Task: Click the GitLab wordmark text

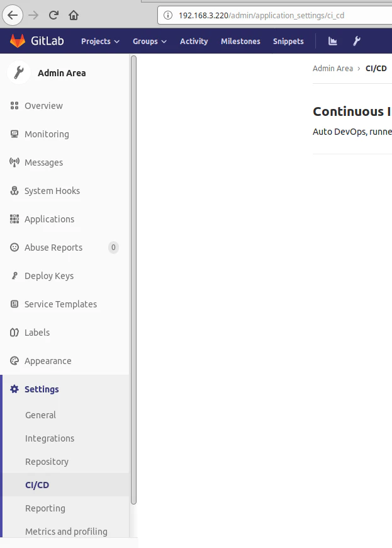Action: 47,41
